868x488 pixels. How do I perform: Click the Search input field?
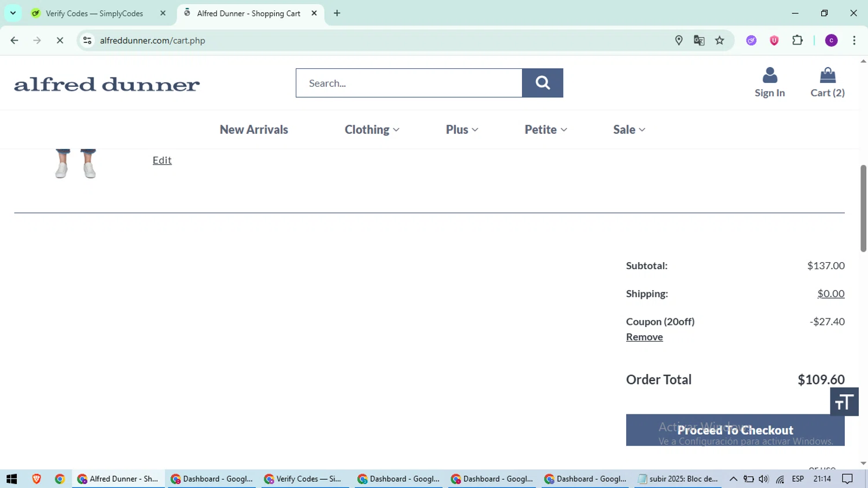click(x=409, y=83)
